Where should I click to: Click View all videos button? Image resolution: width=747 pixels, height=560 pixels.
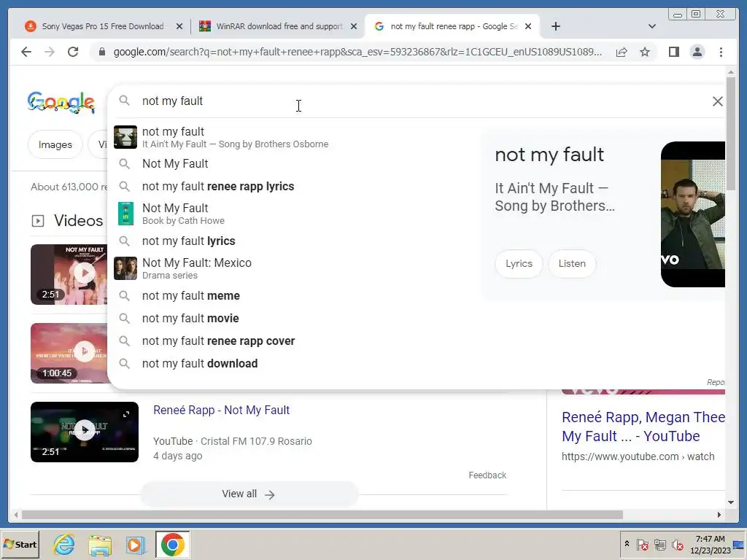[249, 494]
